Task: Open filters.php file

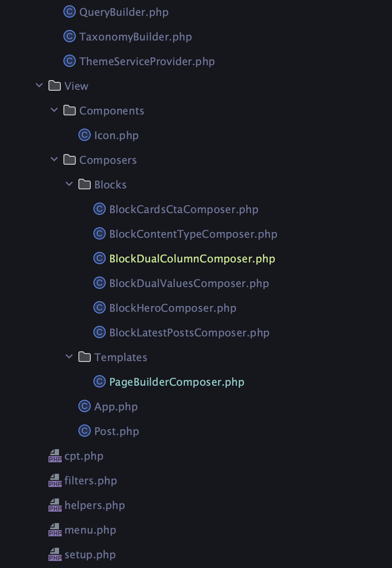Action: tap(91, 480)
